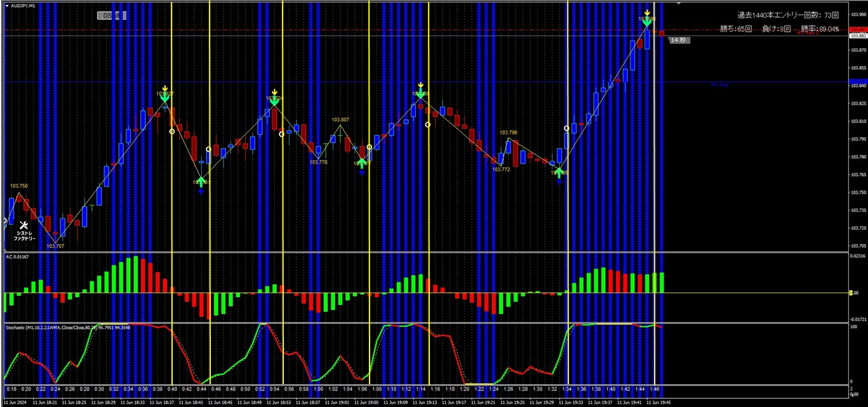Screen dimensions: 868x407
Task: Click the circle marker near the 19:33 candle
Action: (x=566, y=128)
